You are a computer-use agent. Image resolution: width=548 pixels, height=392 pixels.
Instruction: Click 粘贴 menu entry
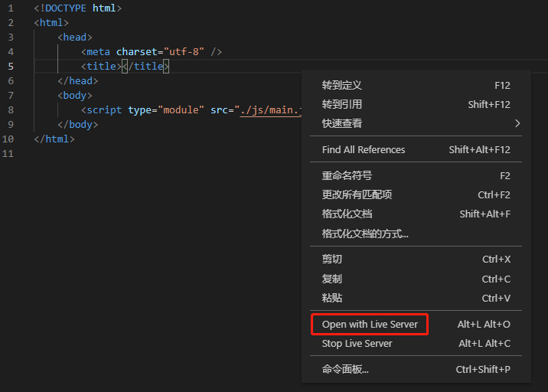click(x=416, y=298)
